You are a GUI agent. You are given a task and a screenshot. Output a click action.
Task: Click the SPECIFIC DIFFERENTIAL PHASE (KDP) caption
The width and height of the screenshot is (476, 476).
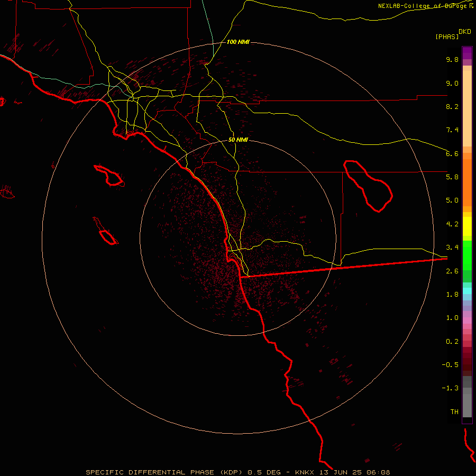[x=164, y=472]
